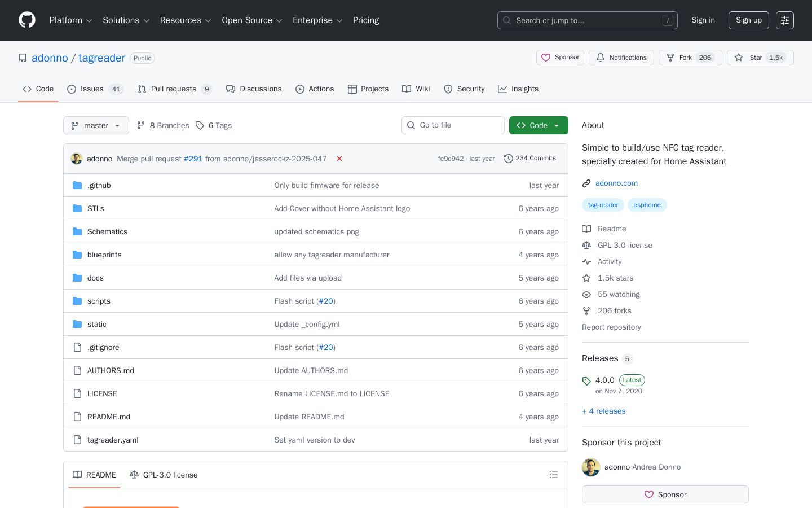Click the Sponsor button in repository header
The width and height of the screenshot is (812, 508).
[x=560, y=58]
